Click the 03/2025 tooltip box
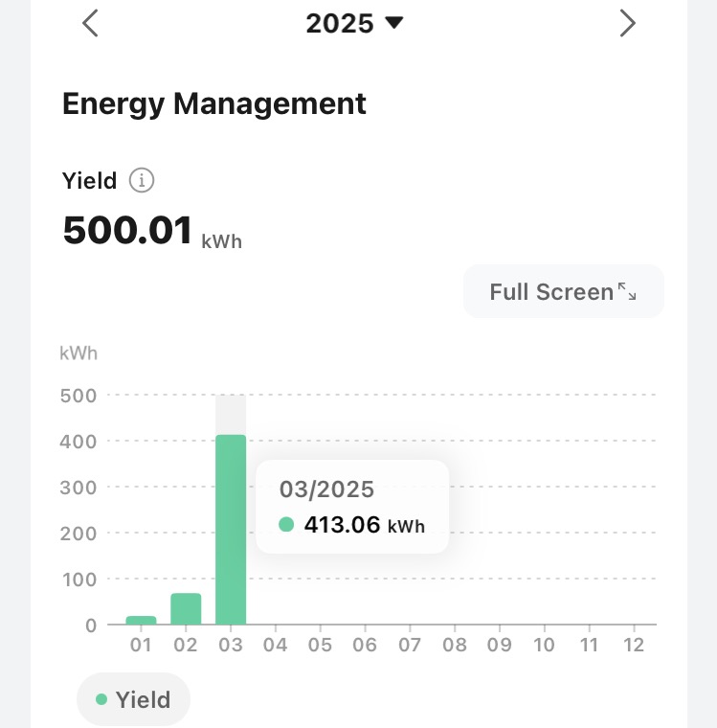Viewport: 717px width, 728px height. click(x=352, y=506)
